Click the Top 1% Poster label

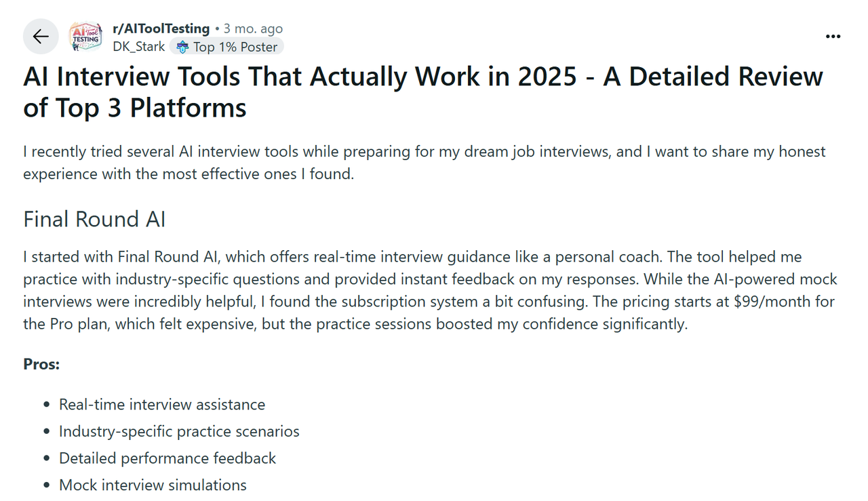point(235,47)
